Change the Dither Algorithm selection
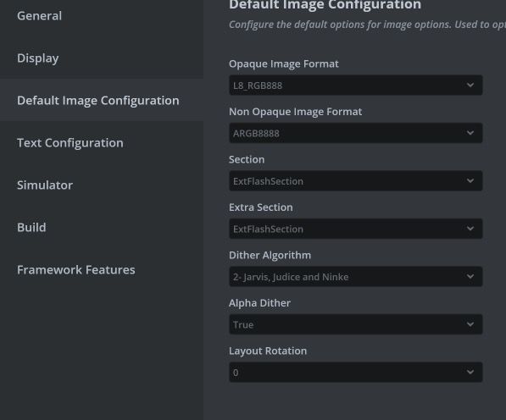 [x=356, y=277]
